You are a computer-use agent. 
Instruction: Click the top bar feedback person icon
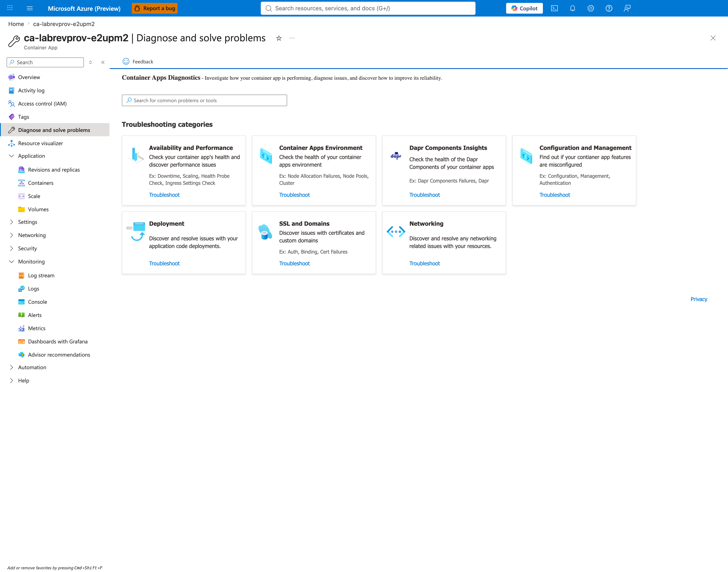pos(627,8)
